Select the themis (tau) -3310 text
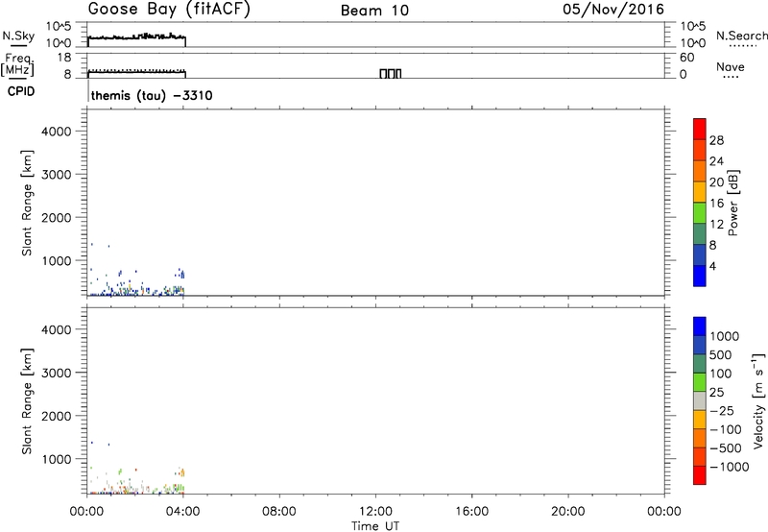Viewport: 768px width, 532px height. tap(152, 95)
